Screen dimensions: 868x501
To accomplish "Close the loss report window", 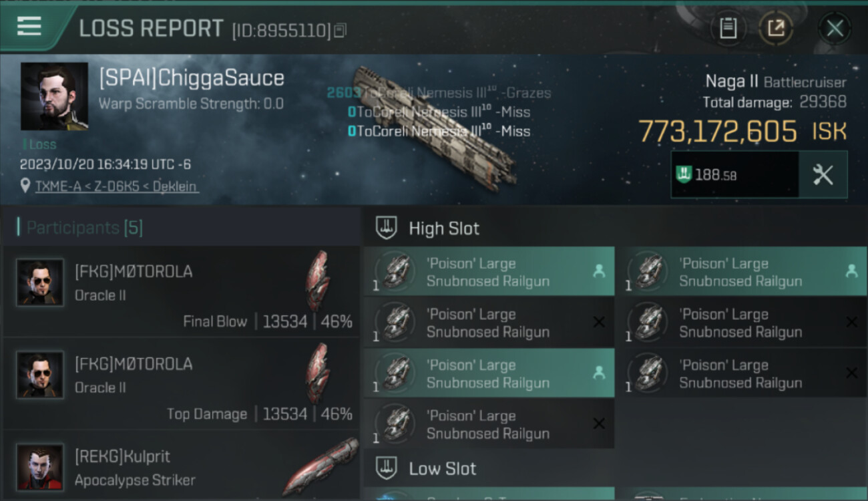I will [835, 28].
